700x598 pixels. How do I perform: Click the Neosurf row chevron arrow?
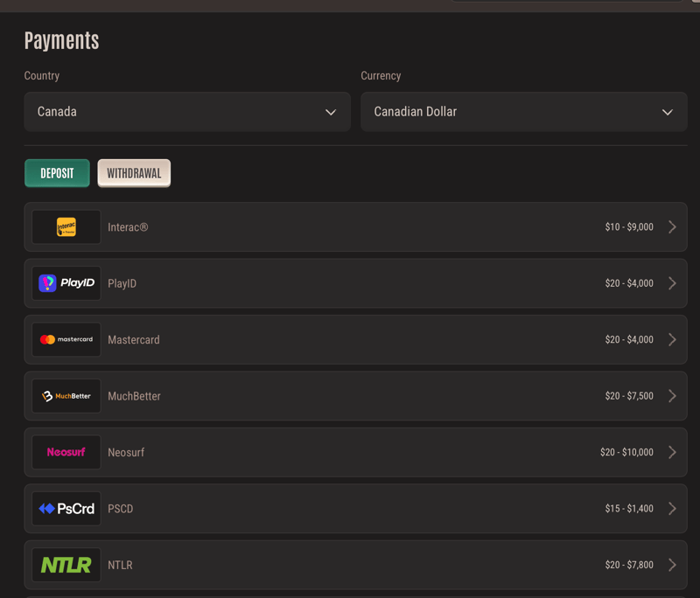[672, 452]
